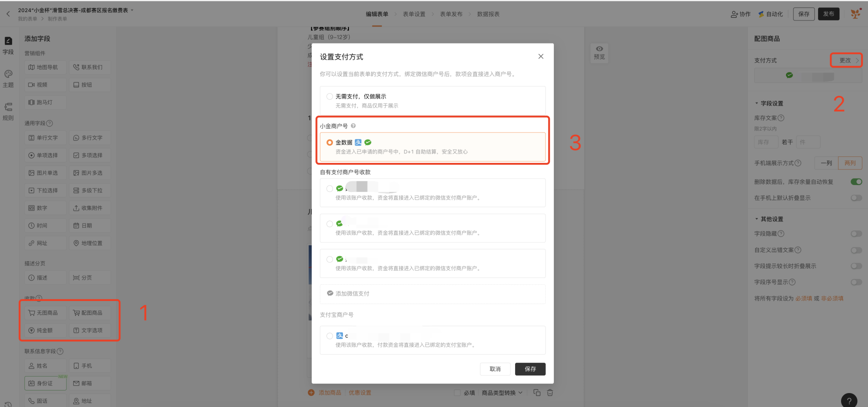Click the 发布 publish button
This screenshot has width=868, height=407.
(x=829, y=14)
